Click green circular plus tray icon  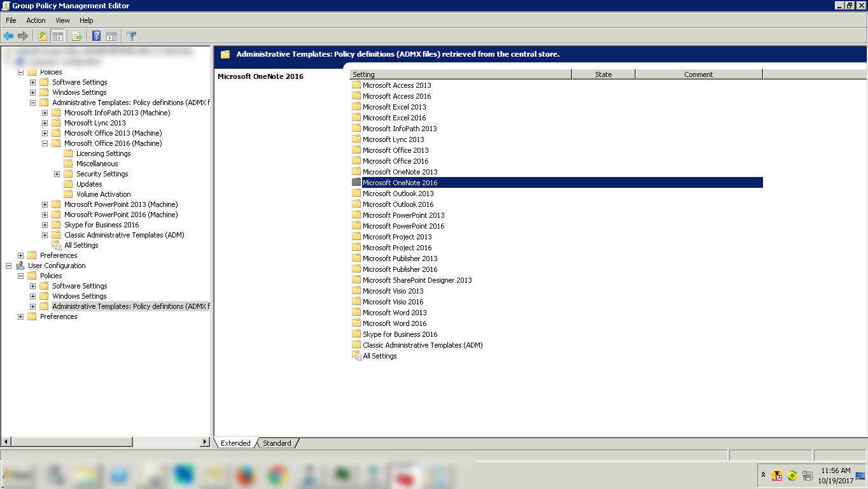[792, 475]
